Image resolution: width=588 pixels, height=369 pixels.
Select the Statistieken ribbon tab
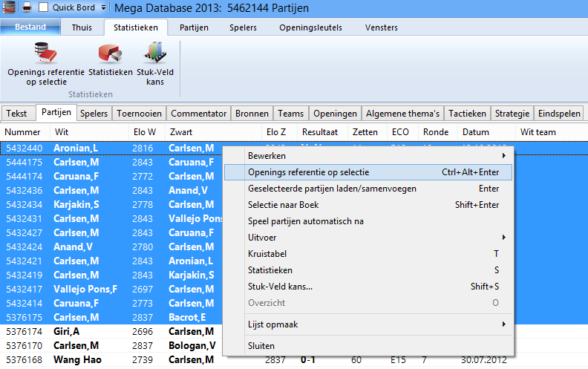(x=136, y=27)
